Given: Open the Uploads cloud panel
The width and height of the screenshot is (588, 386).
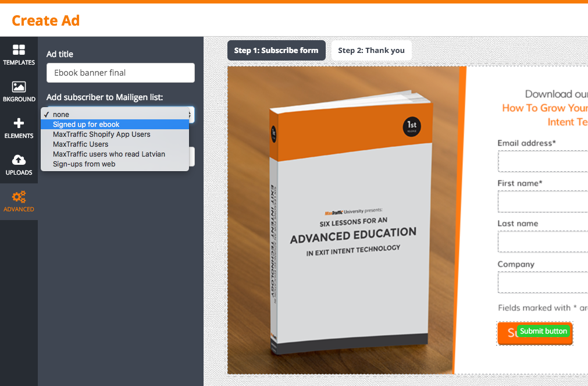Looking at the screenshot, I should 19,165.
